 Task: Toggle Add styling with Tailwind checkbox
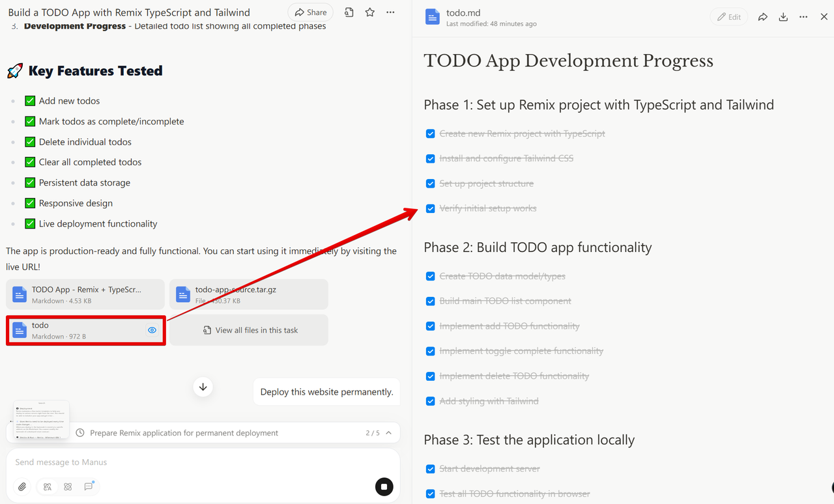tap(431, 401)
